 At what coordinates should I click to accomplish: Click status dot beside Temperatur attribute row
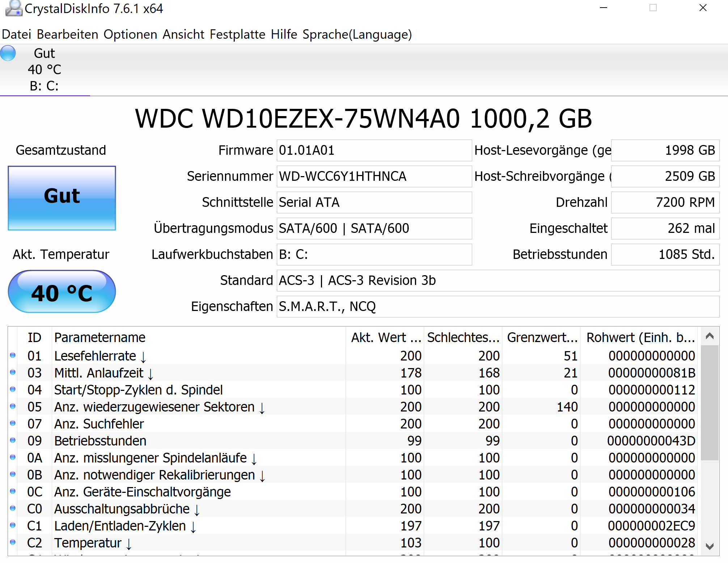(13, 542)
